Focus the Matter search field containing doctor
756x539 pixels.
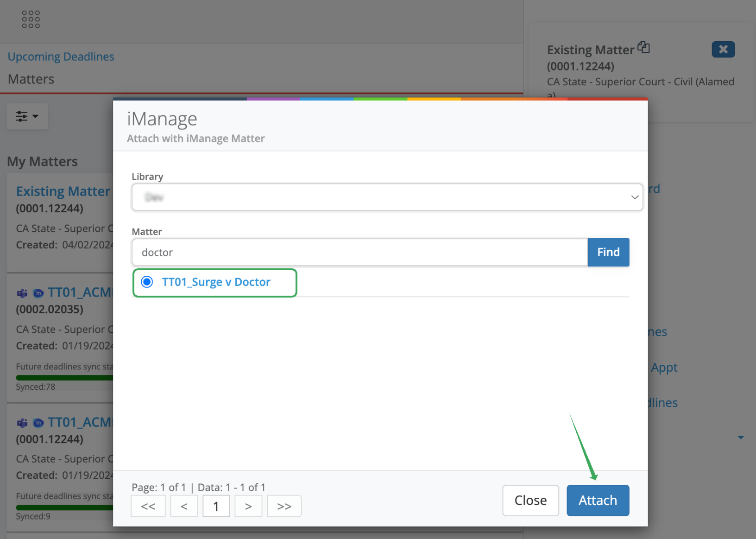[360, 253]
